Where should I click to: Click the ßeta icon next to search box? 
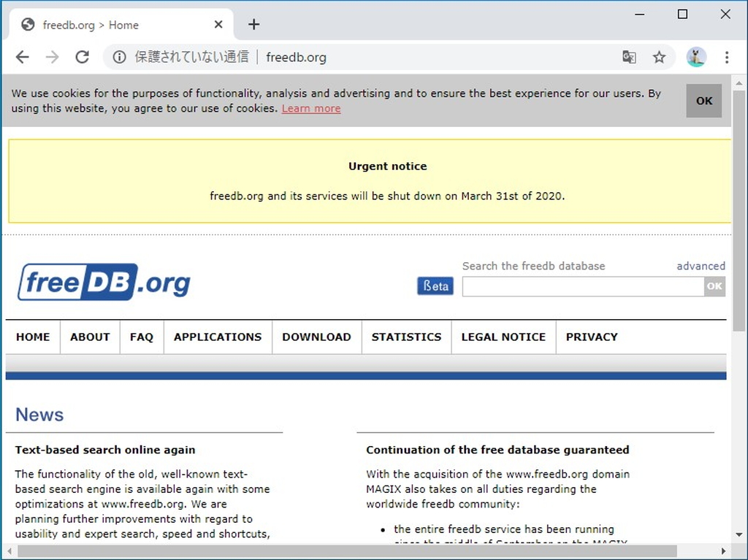click(x=435, y=286)
